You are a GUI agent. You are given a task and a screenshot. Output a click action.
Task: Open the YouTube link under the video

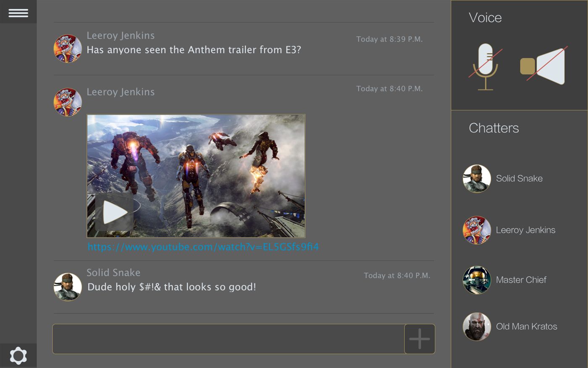click(203, 247)
